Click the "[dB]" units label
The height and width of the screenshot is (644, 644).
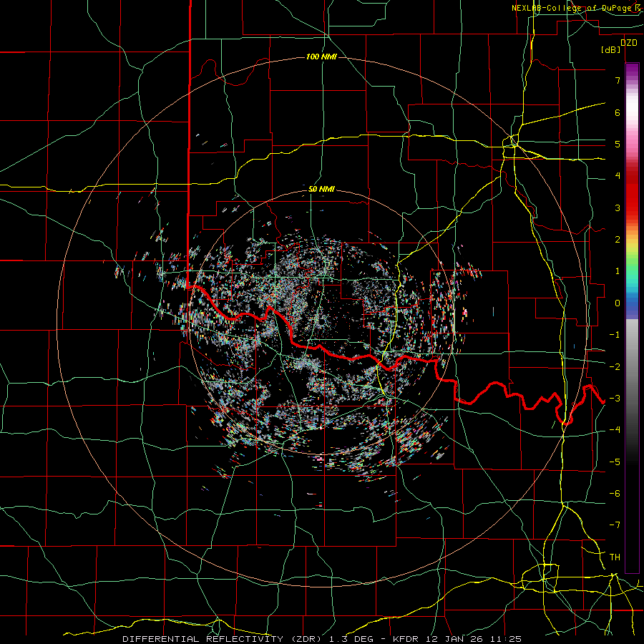coord(611,50)
